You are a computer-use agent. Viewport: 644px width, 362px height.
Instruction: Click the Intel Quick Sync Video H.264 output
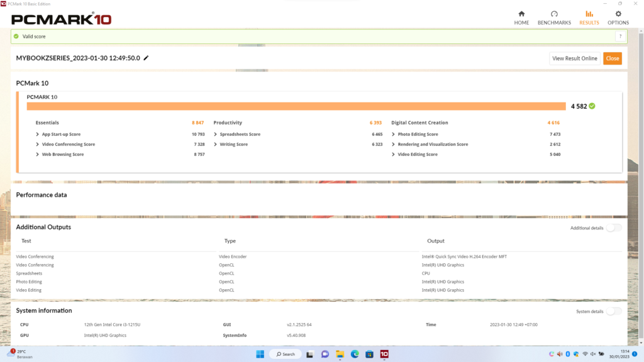(x=464, y=256)
